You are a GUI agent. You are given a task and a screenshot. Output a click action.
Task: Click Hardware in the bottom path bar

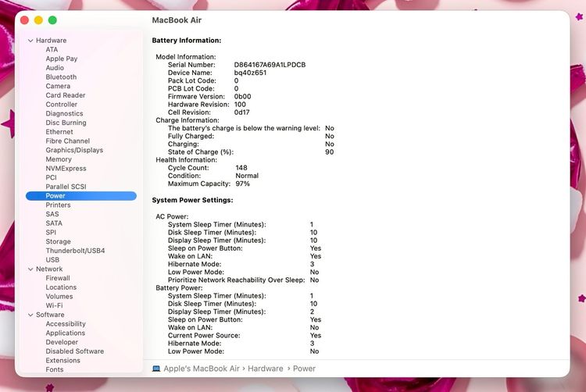(266, 369)
